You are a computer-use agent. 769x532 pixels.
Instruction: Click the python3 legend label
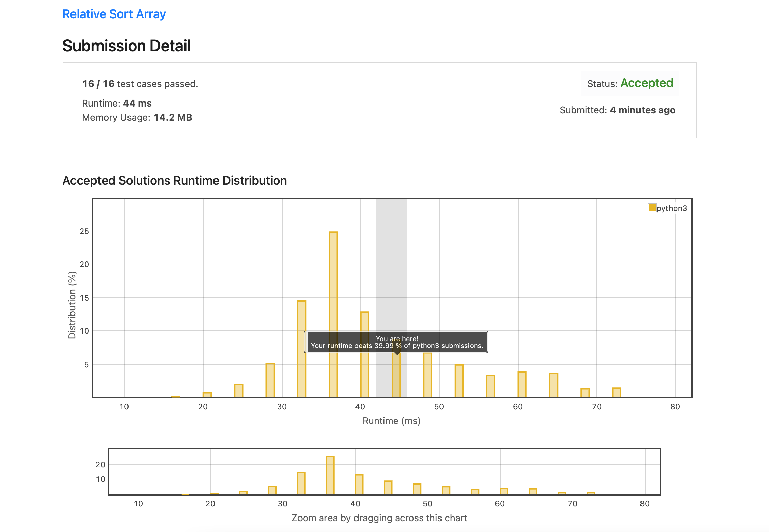click(672, 208)
